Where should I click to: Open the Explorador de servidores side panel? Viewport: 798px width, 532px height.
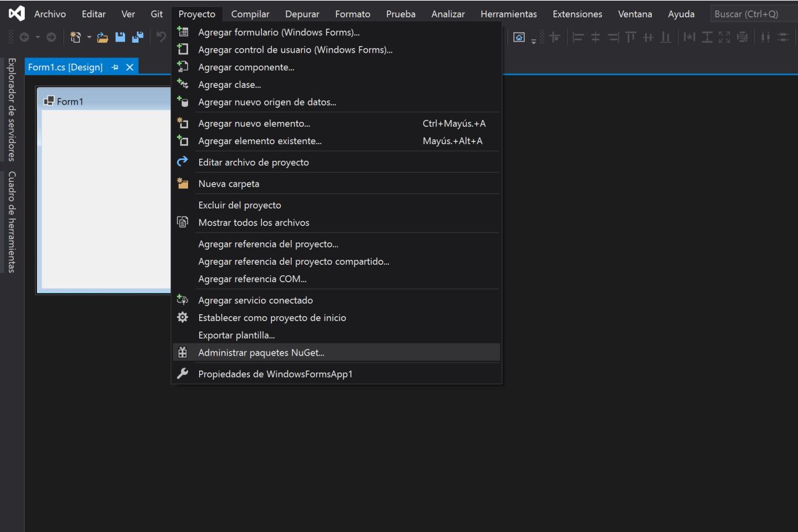tap(12, 109)
